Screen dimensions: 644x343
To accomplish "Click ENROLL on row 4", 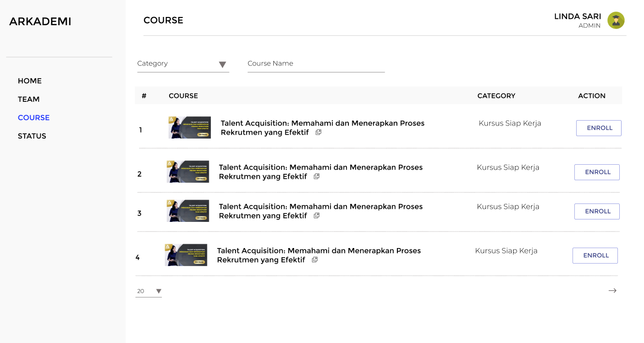I will (x=595, y=255).
